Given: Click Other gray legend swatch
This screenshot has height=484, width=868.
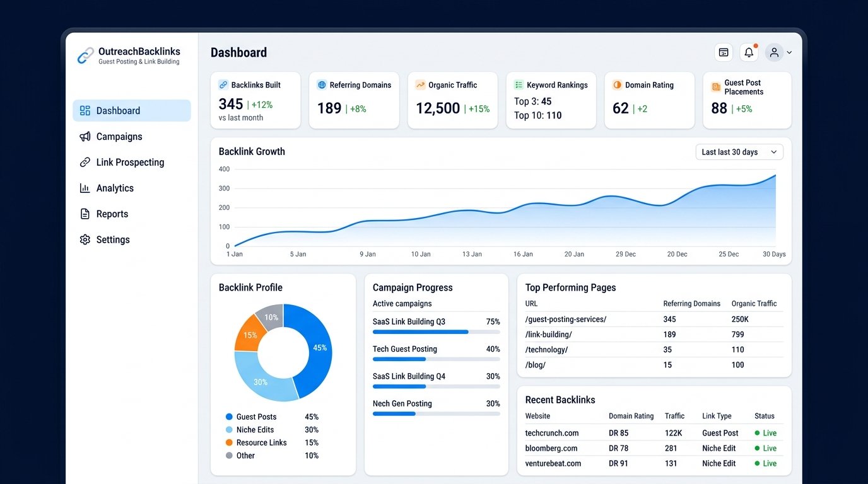Looking at the screenshot, I should (229, 456).
